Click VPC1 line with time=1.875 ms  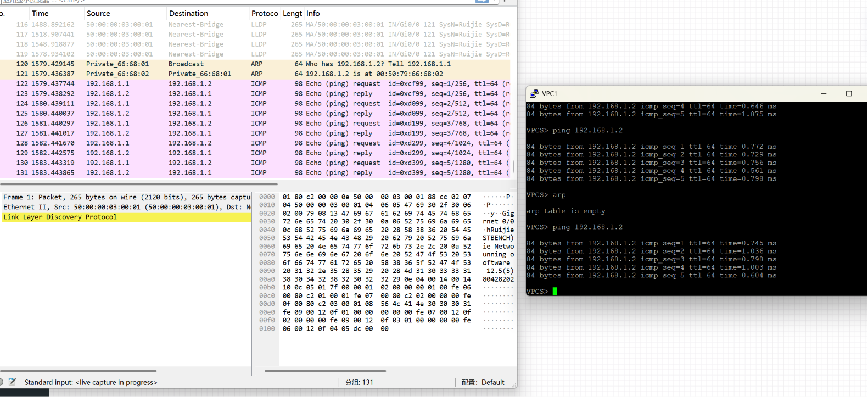[652, 115]
